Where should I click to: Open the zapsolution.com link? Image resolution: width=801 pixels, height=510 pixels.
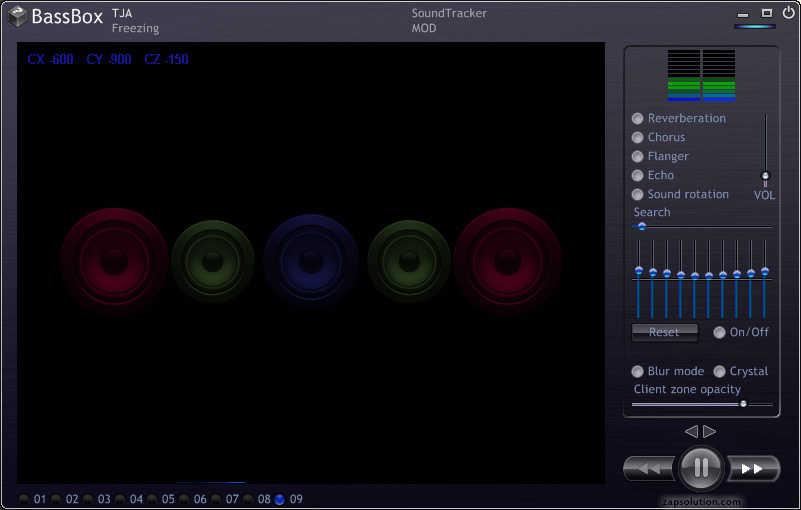coord(701,502)
